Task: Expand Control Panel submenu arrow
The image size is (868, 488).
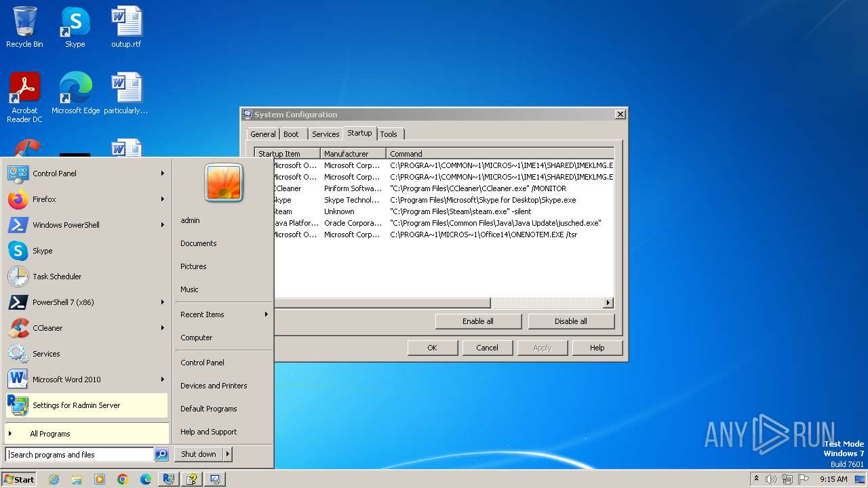Action: (163, 174)
